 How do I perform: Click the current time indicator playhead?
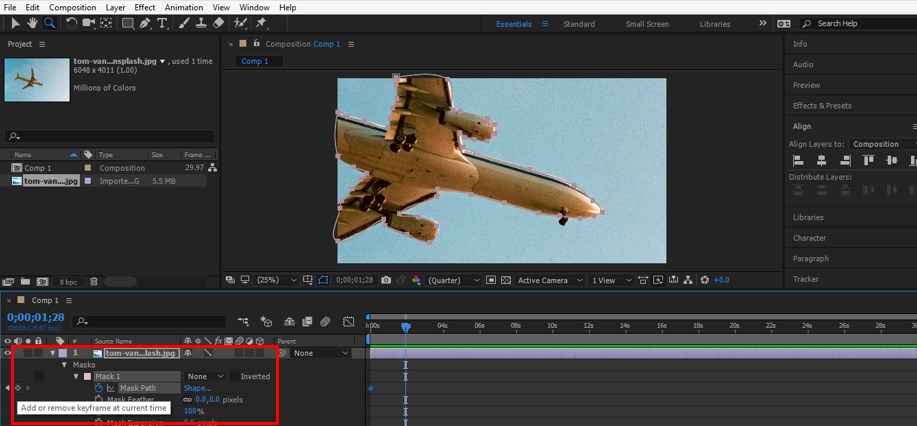click(x=405, y=328)
